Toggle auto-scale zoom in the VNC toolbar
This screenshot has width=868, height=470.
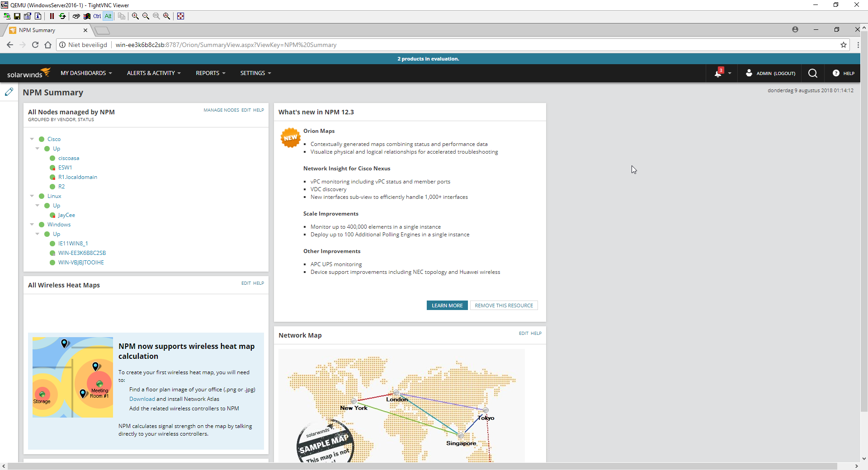pos(166,16)
